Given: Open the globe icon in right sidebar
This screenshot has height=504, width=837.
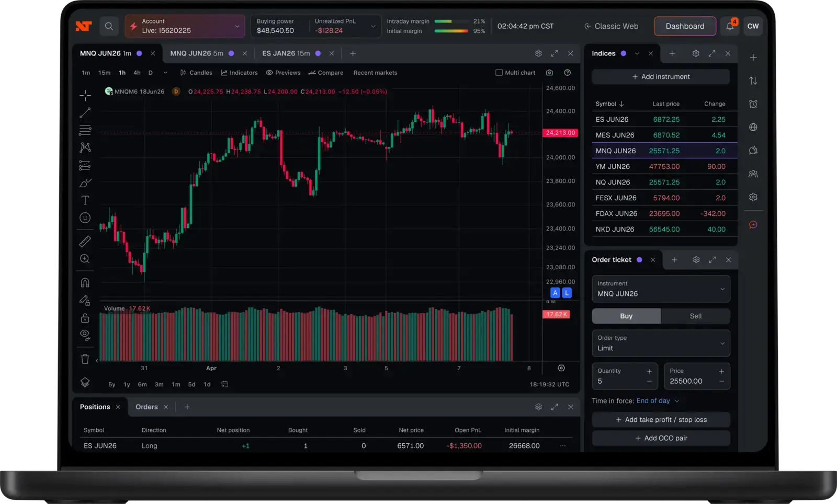Looking at the screenshot, I should [x=753, y=127].
